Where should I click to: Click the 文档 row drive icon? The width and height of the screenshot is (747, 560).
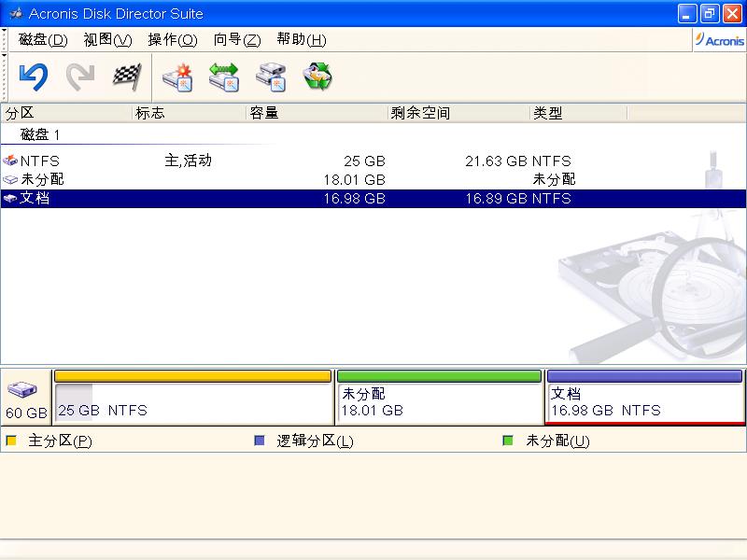10,198
